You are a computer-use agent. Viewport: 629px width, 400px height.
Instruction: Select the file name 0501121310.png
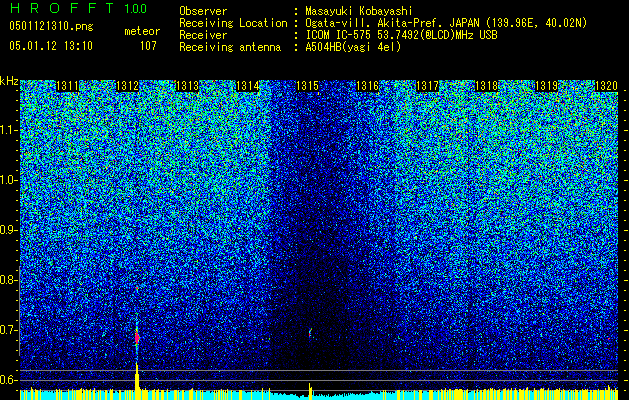click(51, 26)
